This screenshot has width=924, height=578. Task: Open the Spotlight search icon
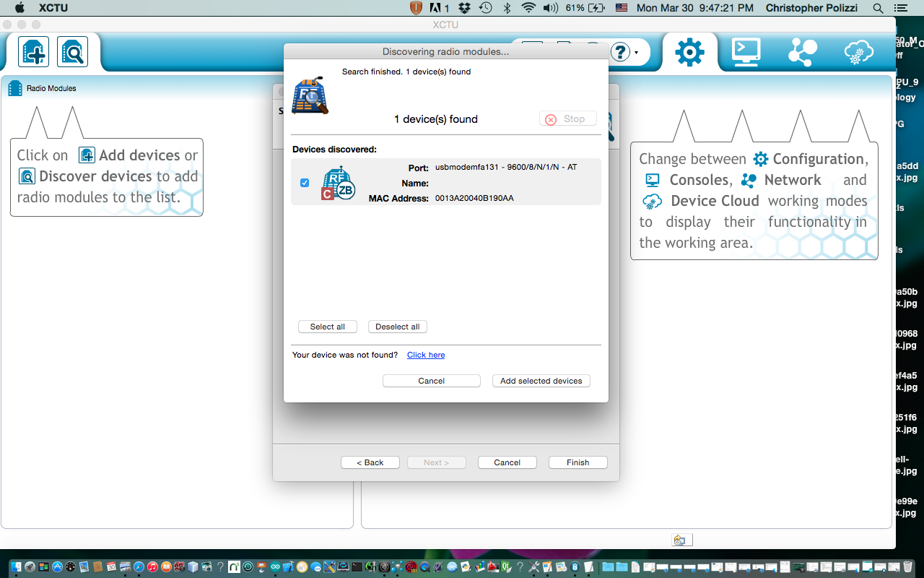coord(878,8)
